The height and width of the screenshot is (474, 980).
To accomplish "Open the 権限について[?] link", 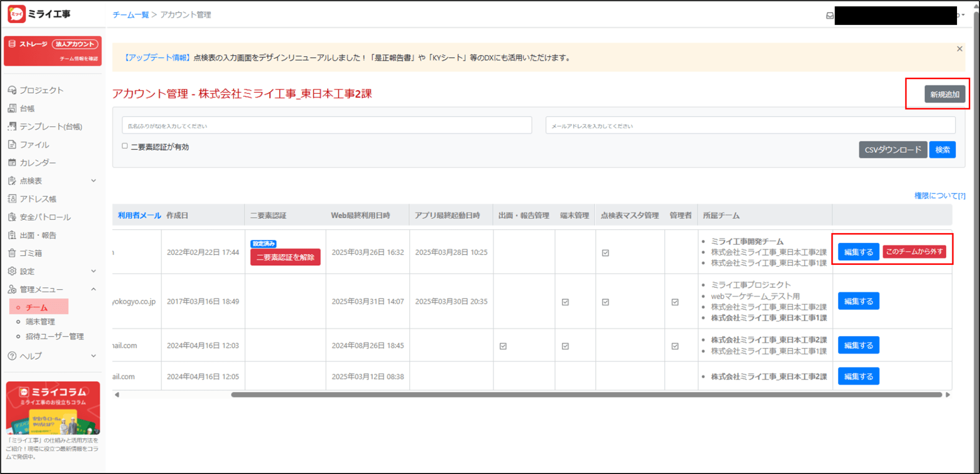I will [940, 195].
